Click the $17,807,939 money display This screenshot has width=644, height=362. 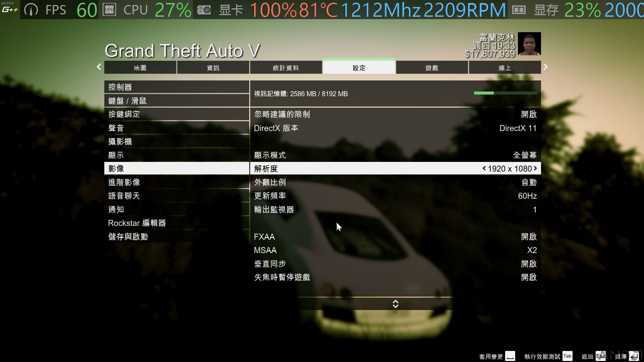(x=490, y=54)
